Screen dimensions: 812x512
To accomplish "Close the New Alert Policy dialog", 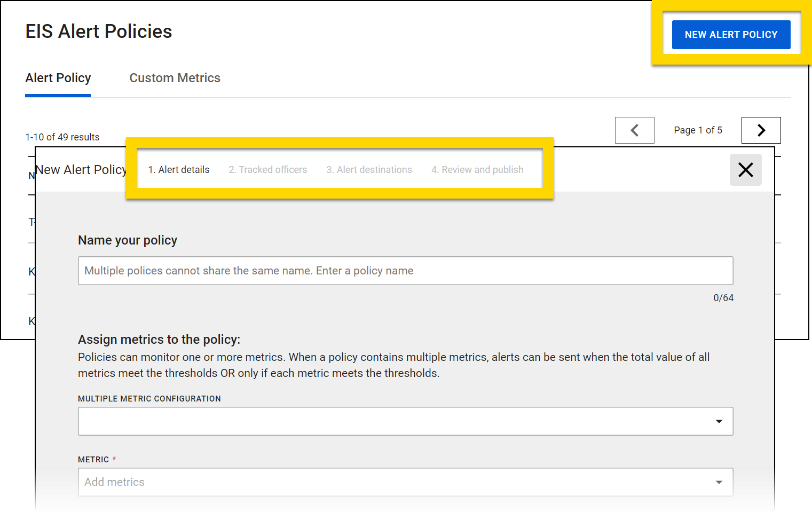I will pyautogui.click(x=745, y=170).
